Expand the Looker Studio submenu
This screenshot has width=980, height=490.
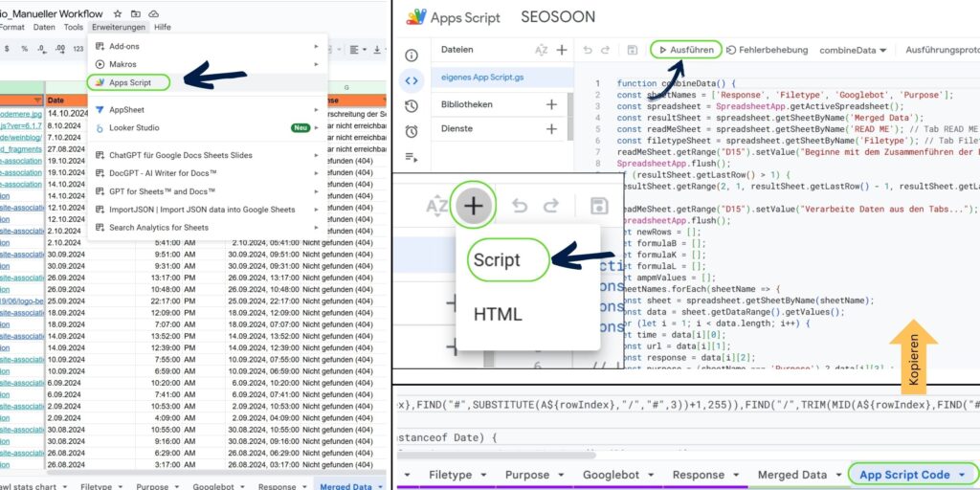click(x=208, y=128)
